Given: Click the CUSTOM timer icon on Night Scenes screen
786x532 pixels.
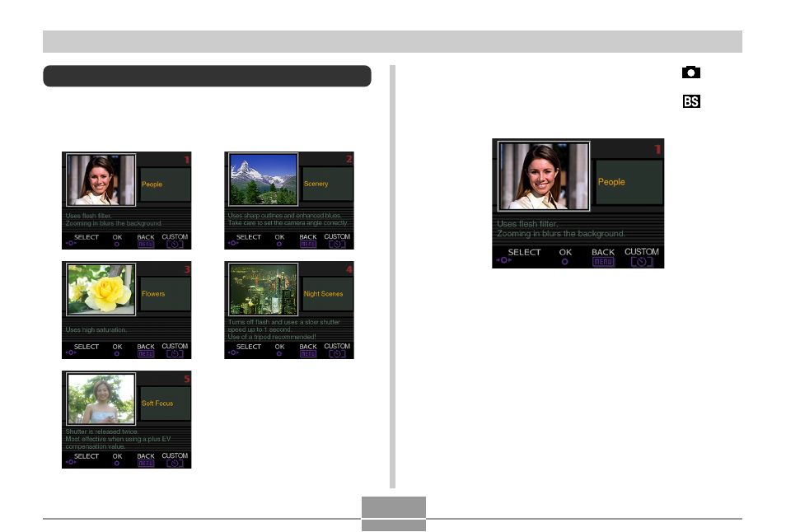Looking at the screenshot, I should pyautogui.click(x=337, y=354).
